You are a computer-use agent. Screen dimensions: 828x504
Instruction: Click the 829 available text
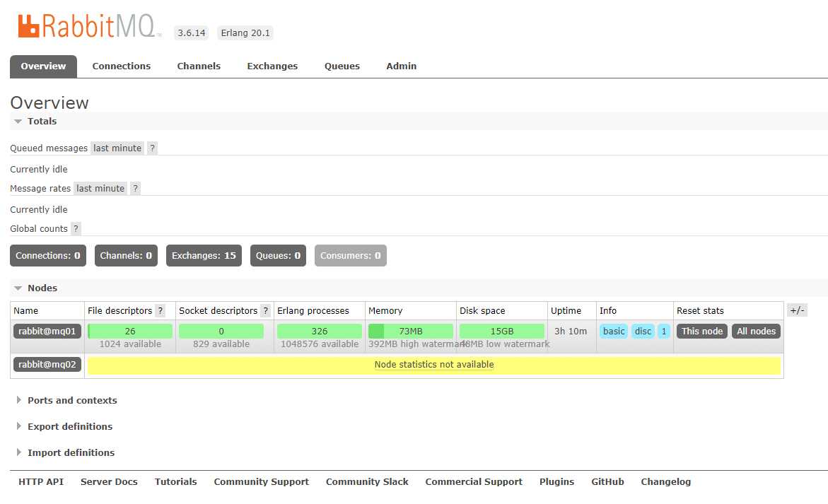coord(221,344)
